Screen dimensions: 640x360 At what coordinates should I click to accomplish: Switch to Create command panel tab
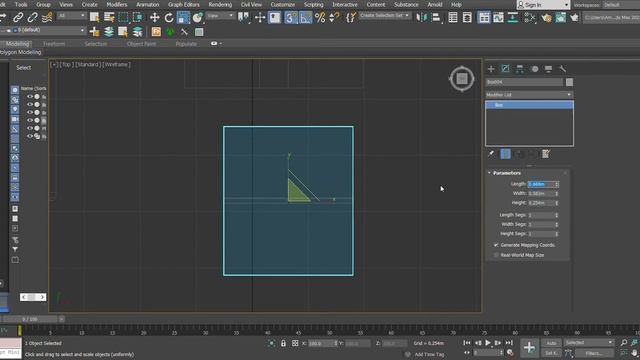coord(491,69)
